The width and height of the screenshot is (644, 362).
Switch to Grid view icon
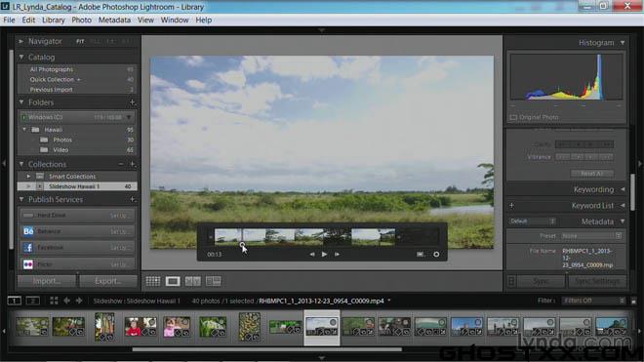point(153,281)
